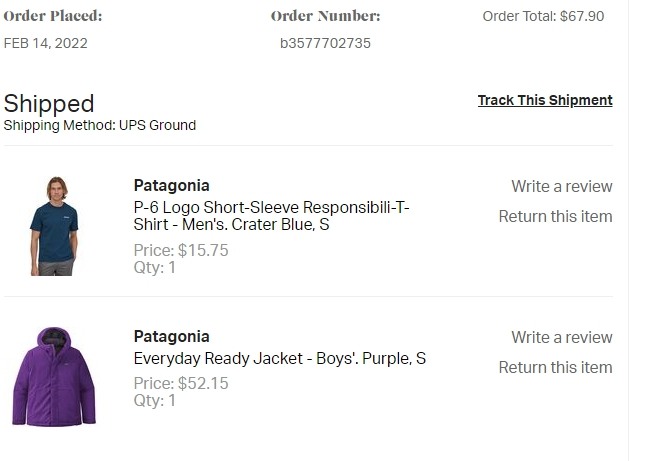Open the Track This Shipment link
This screenshot has height=461, width=647.
click(545, 100)
